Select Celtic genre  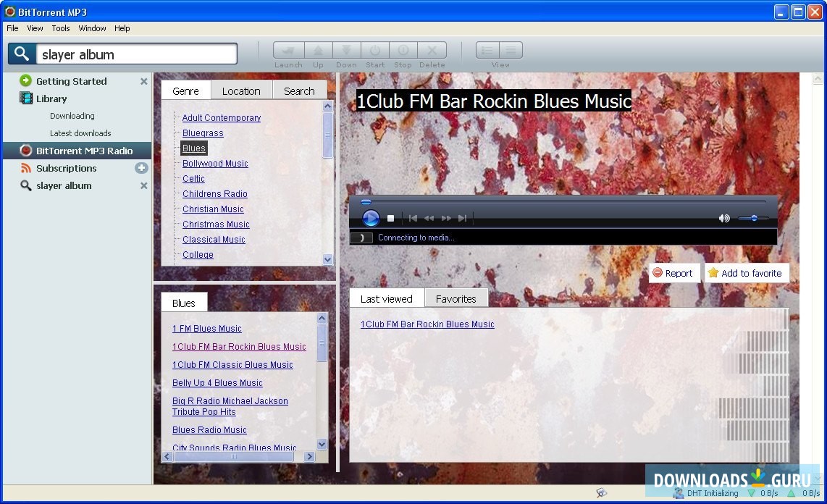pos(193,179)
